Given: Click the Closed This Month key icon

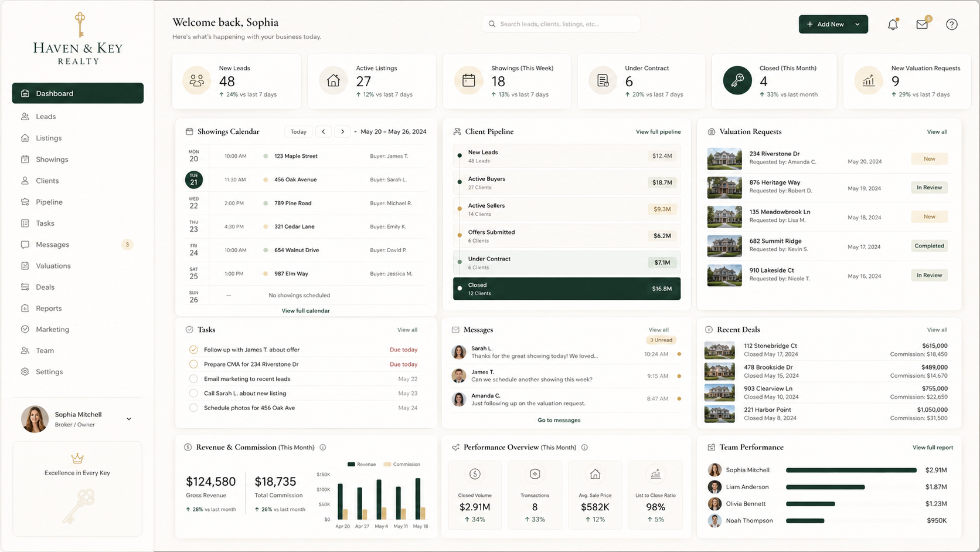Looking at the screenshot, I should [737, 80].
